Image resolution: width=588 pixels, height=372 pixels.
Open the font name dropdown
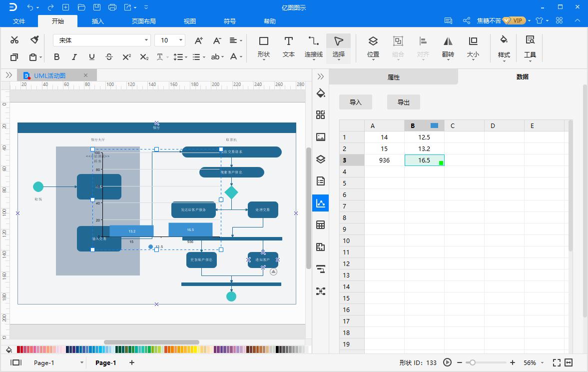[146, 40]
